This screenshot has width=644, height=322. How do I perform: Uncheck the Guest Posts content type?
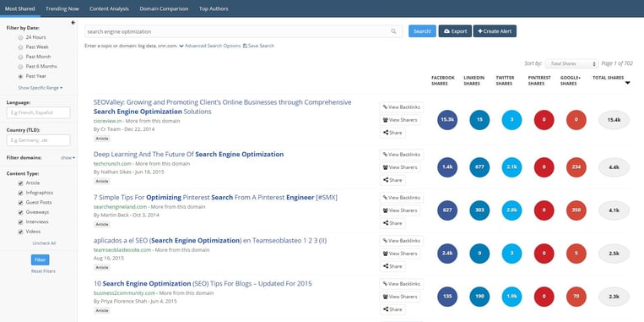pyautogui.click(x=20, y=203)
